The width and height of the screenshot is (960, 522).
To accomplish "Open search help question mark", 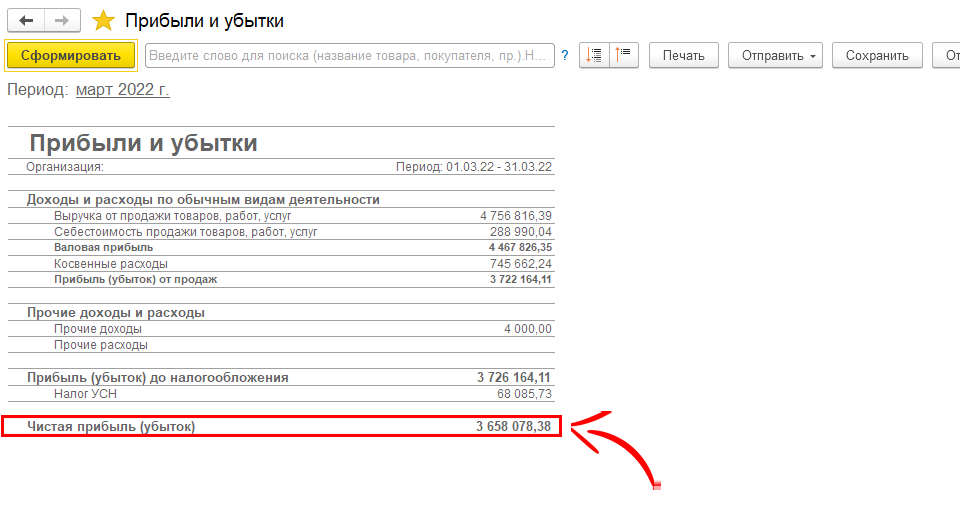I will pyautogui.click(x=565, y=56).
